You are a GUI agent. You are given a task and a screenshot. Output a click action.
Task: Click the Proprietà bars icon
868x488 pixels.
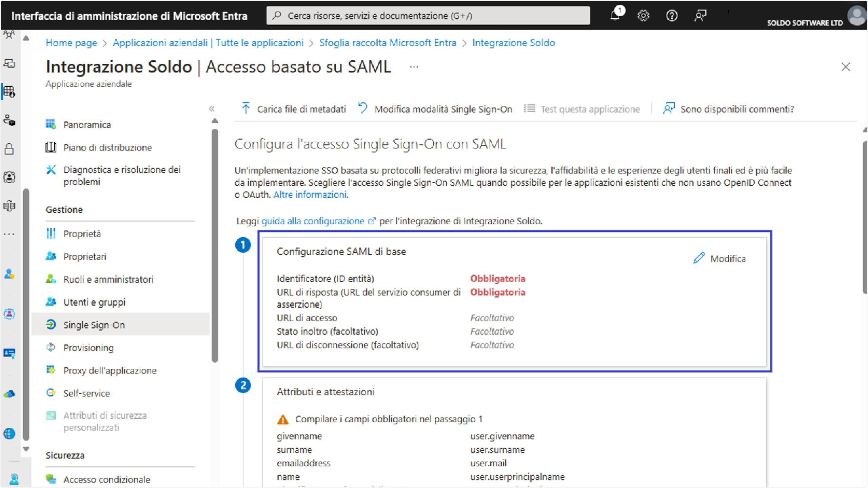tap(51, 233)
